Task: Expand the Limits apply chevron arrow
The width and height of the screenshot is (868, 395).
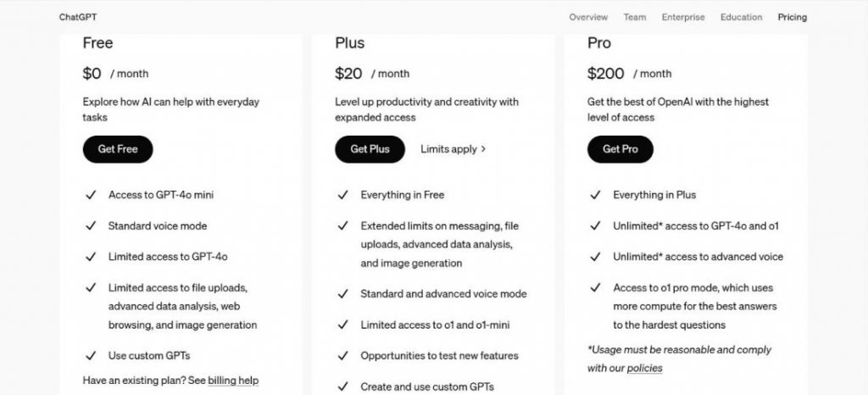Action: (483, 149)
